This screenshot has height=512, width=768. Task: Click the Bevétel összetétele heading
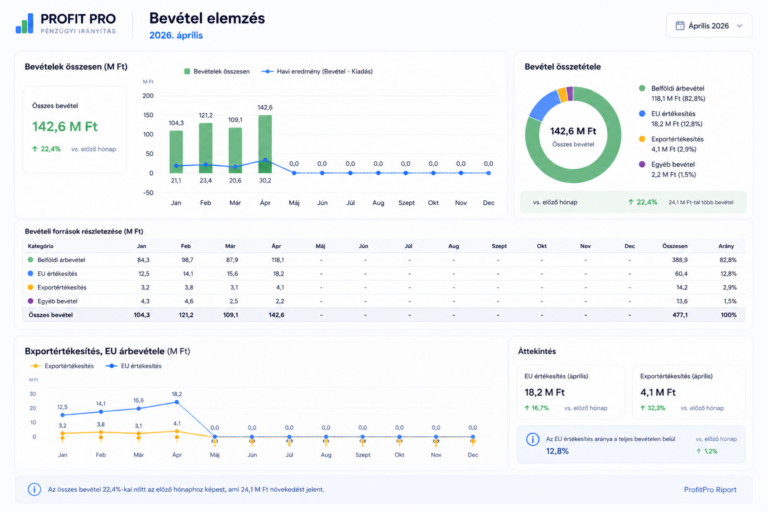(563, 67)
